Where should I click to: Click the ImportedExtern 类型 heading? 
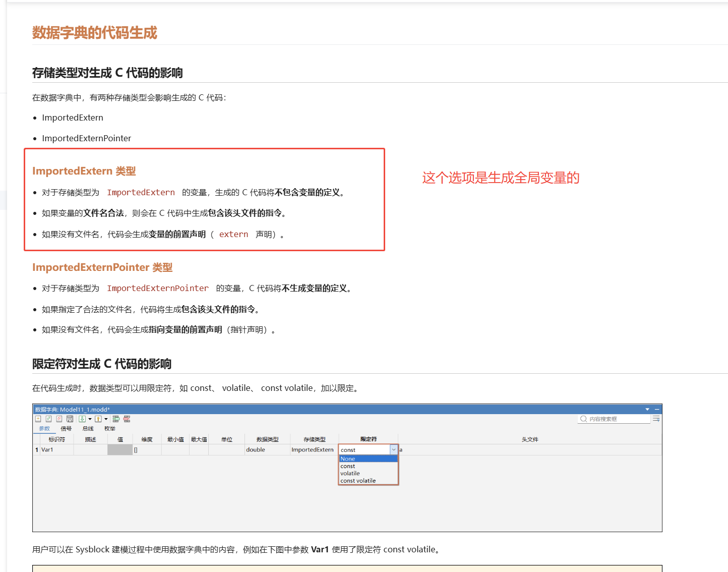click(x=84, y=171)
